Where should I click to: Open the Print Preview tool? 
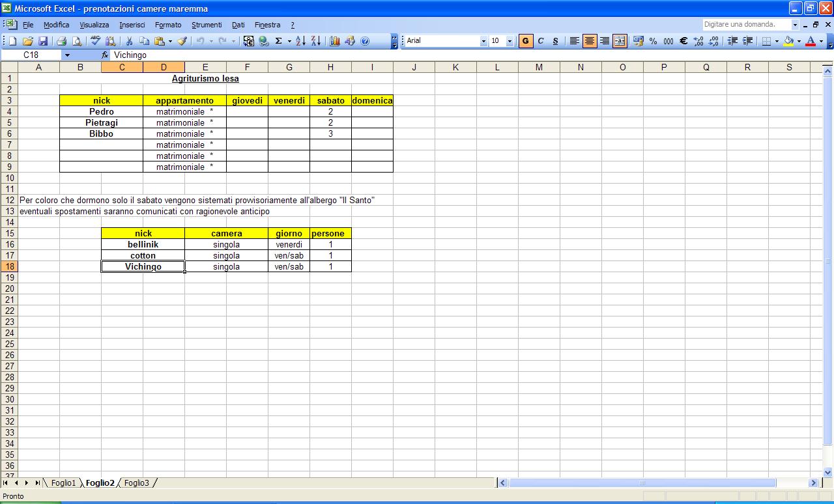tap(77, 41)
